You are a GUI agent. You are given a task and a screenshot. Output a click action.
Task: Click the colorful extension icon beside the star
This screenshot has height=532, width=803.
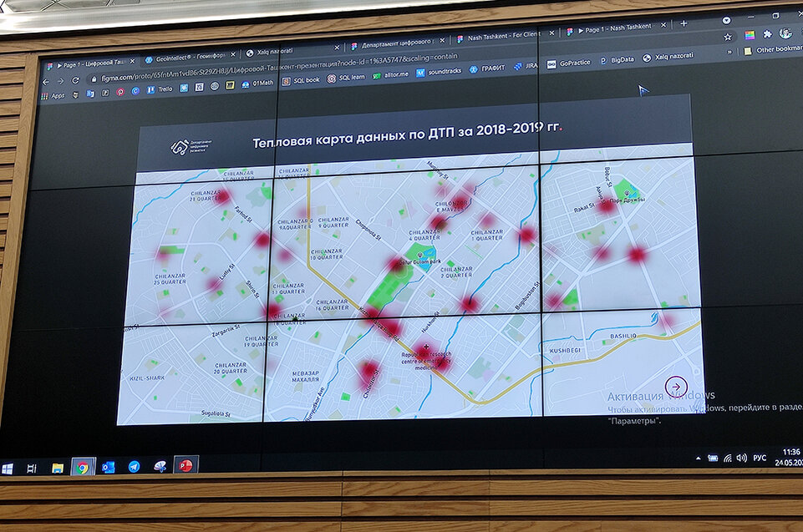point(750,35)
